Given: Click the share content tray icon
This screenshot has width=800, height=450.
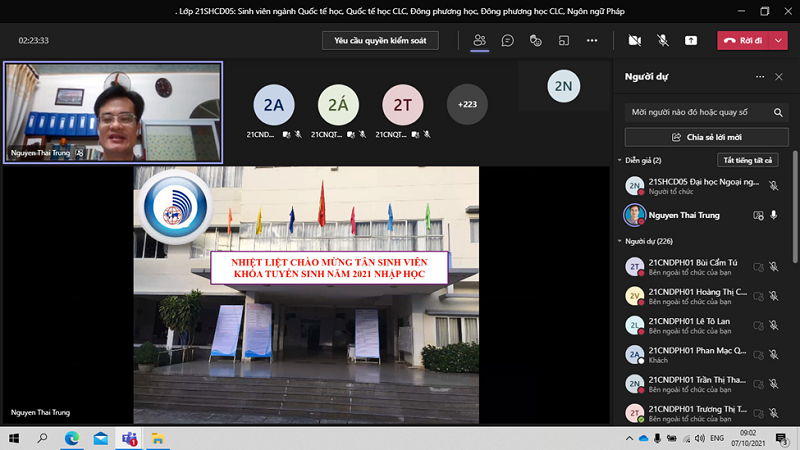Looking at the screenshot, I should tap(691, 40).
